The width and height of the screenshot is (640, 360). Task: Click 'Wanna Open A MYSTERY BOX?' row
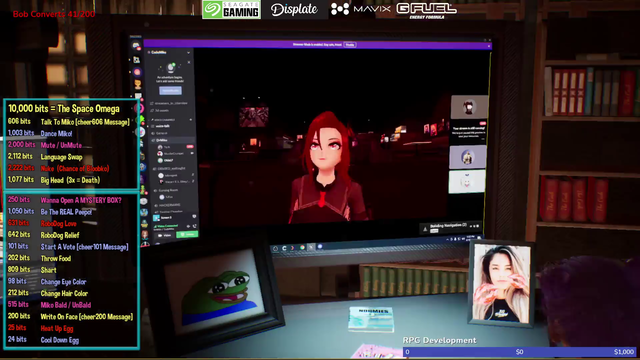pos(64,200)
